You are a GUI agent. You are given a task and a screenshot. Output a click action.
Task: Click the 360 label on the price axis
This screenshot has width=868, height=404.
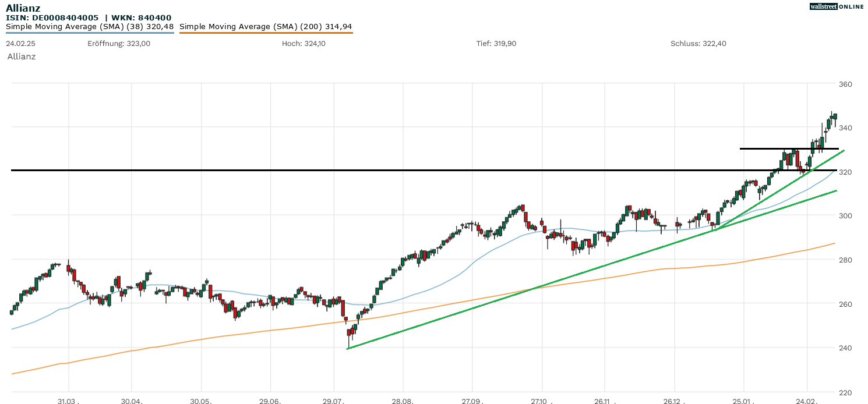845,84
